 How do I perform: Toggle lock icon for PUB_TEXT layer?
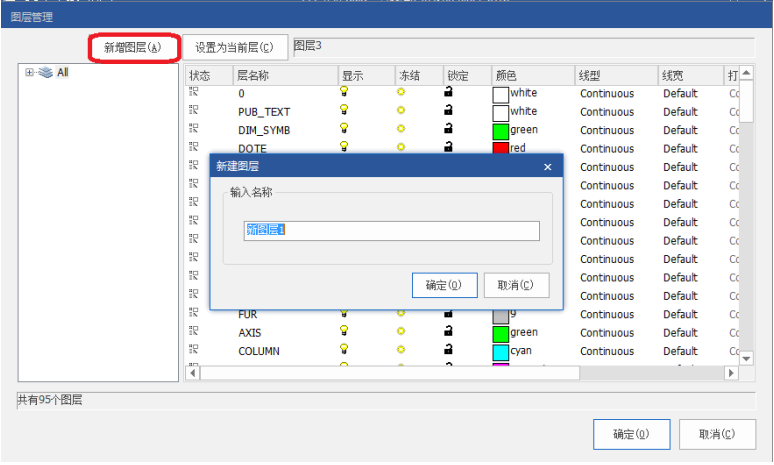tap(448, 110)
